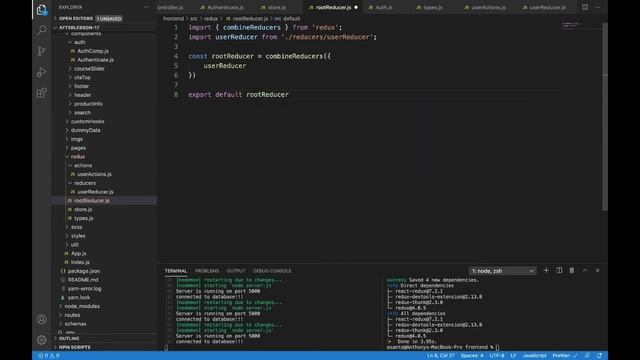The height and width of the screenshot is (360, 640).
Task: Open package.json in the file tree
Action: (x=84, y=271)
